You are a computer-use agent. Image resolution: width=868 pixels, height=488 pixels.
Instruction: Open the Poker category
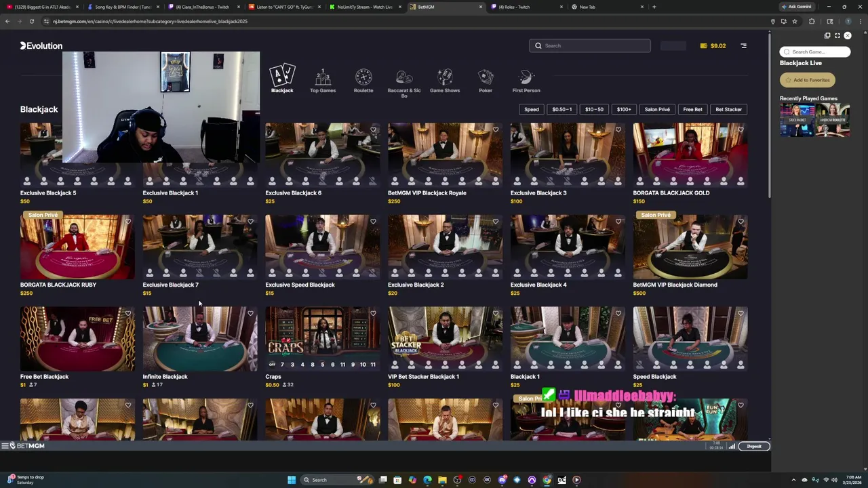pos(486,81)
